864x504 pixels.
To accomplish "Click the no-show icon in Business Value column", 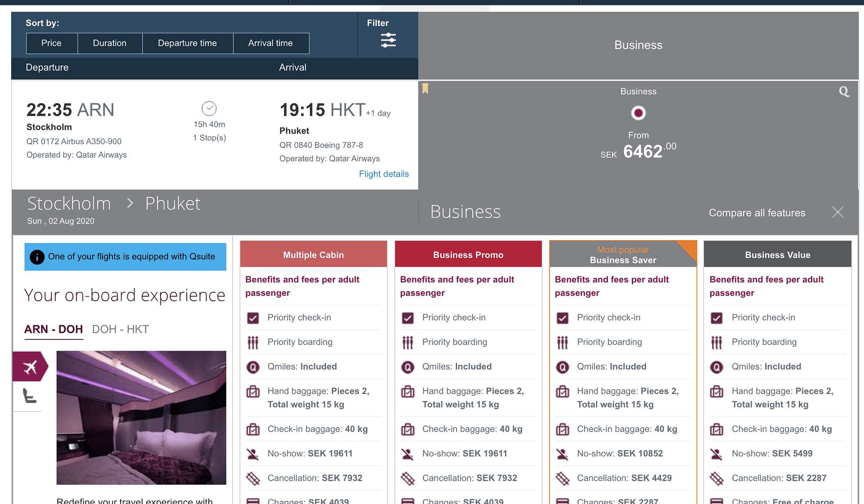I will (x=717, y=454).
